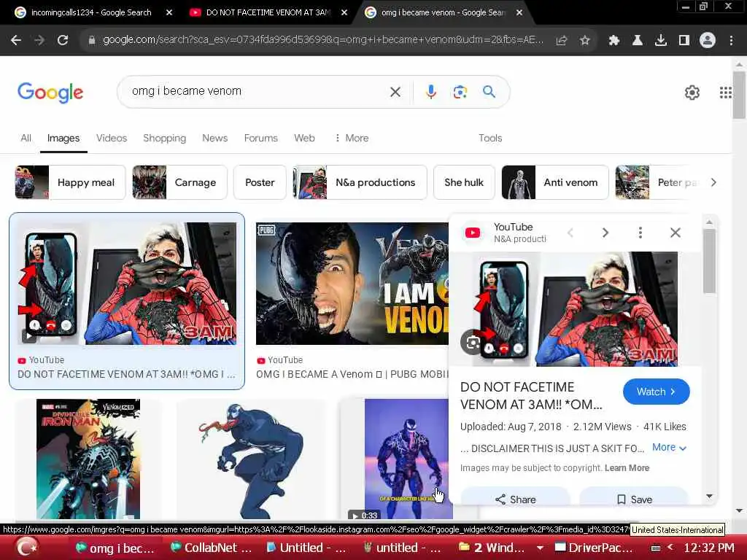Open the three-dot options in the preview panel

coord(640,233)
